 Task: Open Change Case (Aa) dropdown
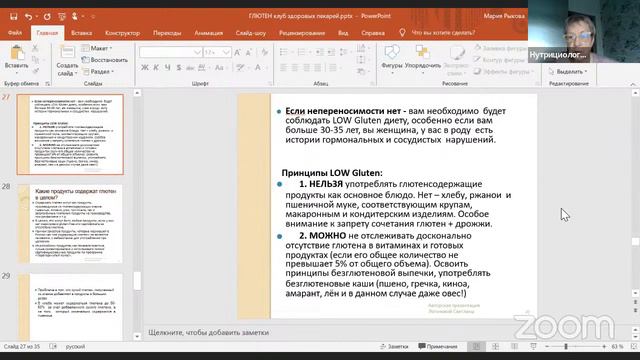(x=220, y=68)
